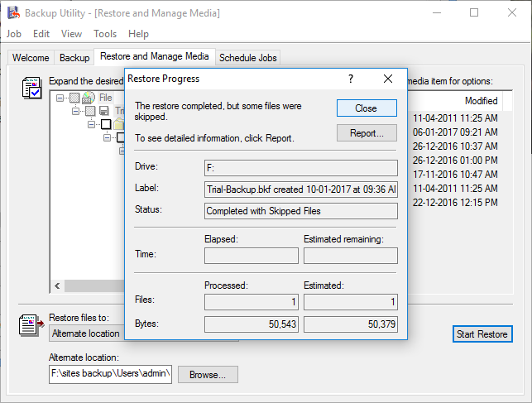Click the Processed files count field
The width and height of the screenshot is (532, 403).
tap(252, 302)
